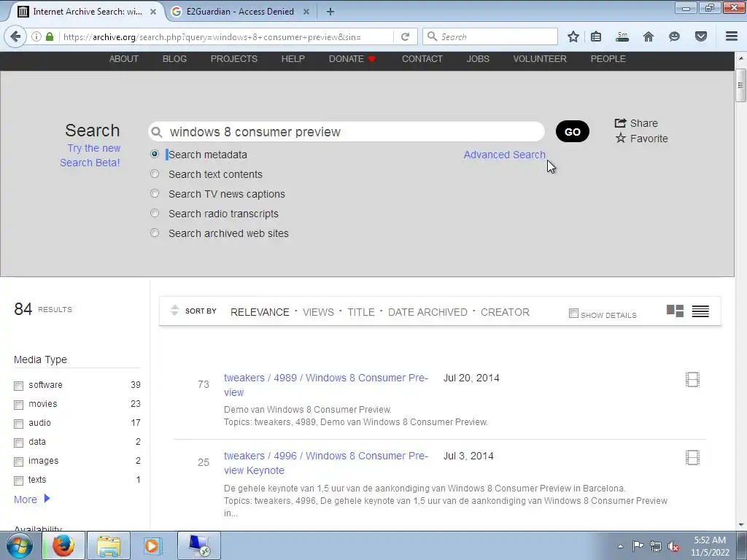Viewport: 747px width, 560px height.
Task: Click the green padlock security icon
Action: (x=50, y=36)
